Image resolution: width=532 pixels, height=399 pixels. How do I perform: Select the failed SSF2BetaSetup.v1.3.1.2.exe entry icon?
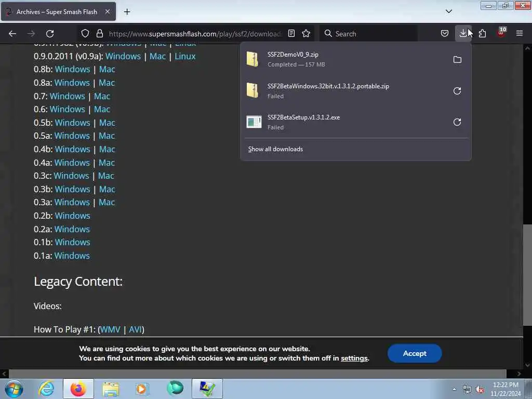(254, 122)
